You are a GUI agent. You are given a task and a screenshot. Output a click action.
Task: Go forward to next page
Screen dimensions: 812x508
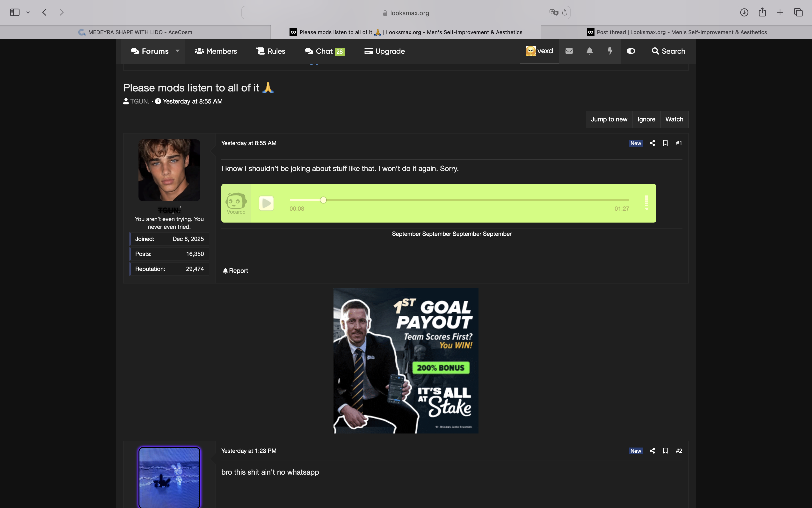[x=61, y=12]
